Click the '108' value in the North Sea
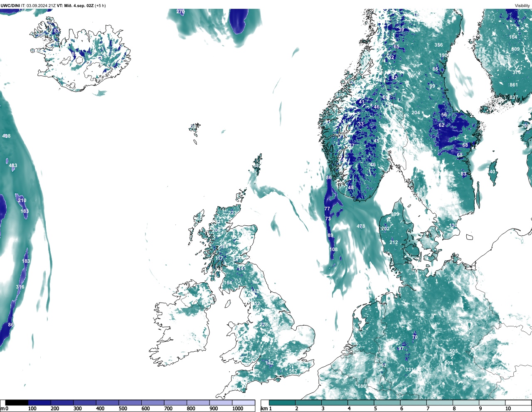The width and height of the screenshot is (532, 412). tap(333, 249)
